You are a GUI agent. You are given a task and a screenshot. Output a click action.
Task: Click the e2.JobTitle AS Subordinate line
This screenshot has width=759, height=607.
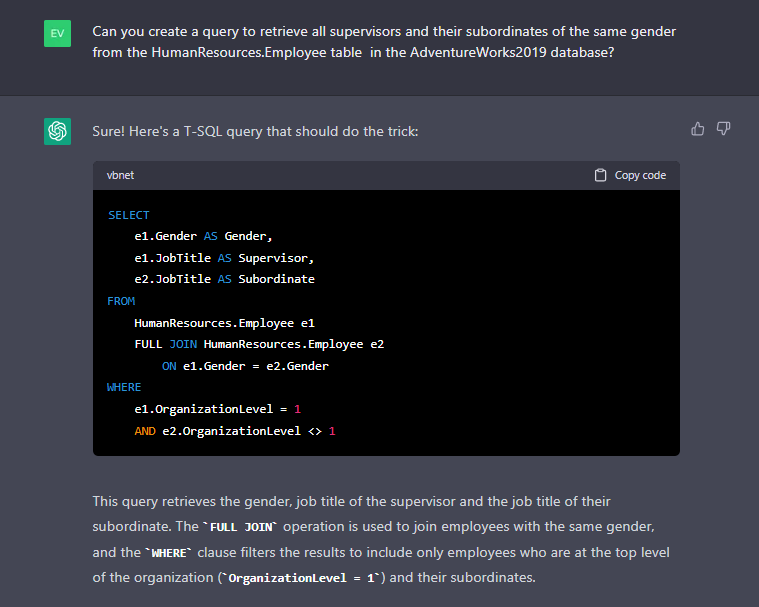224,279
